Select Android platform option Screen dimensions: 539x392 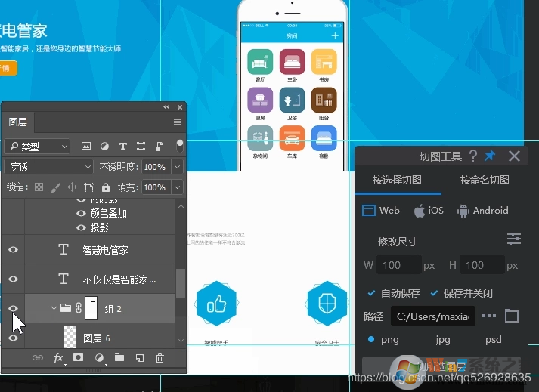point(482,210)
